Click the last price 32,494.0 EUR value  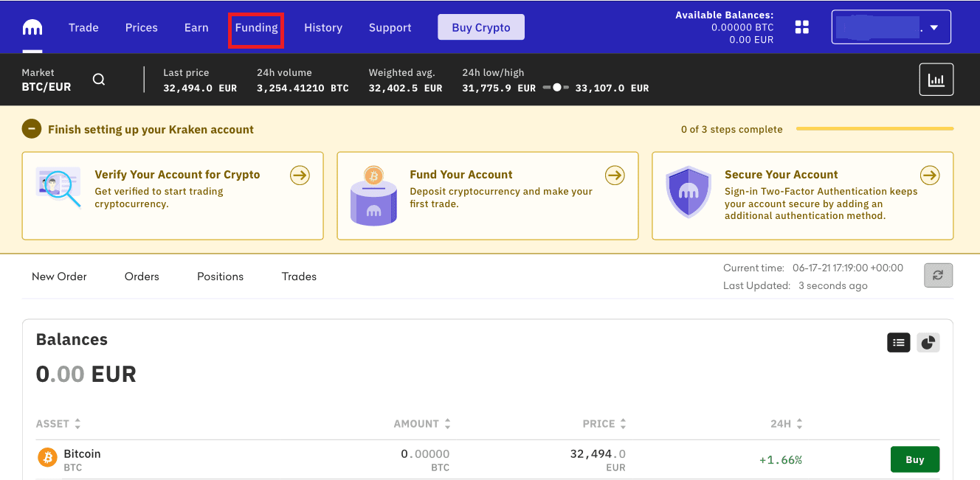[200, 88]
